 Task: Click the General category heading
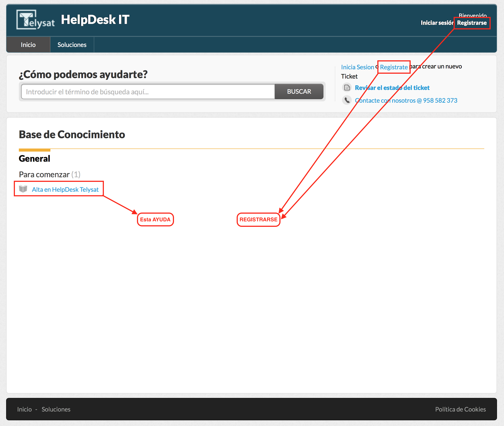34,159
